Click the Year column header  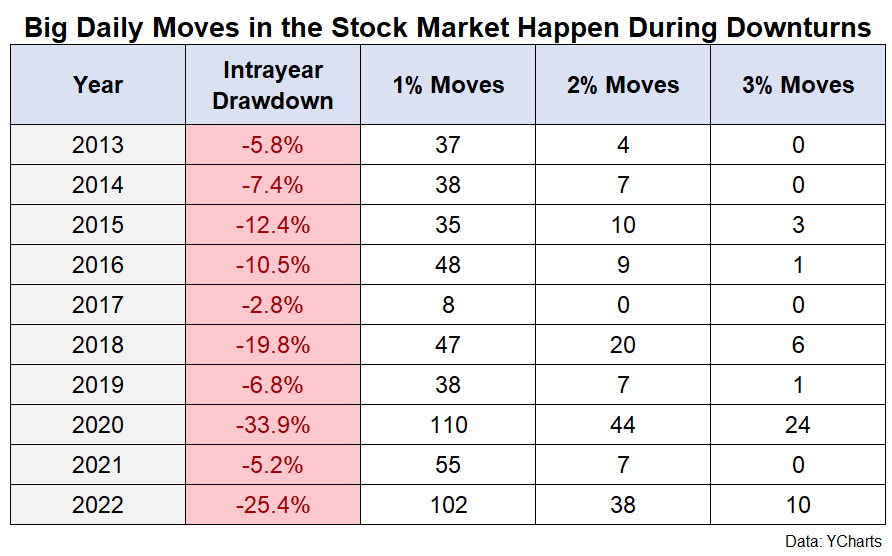[x=98, y=85]
